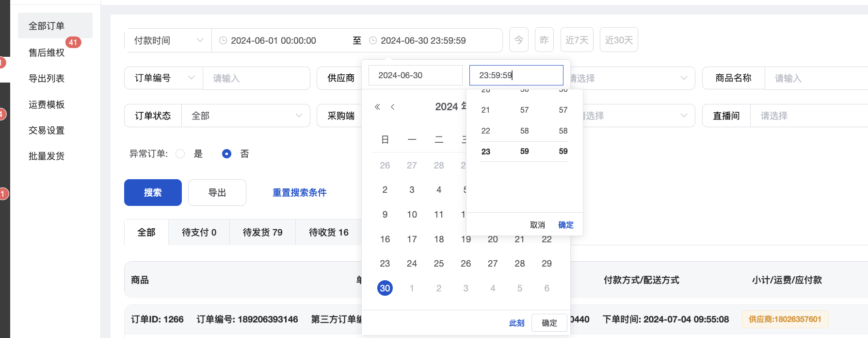Click the 今 (today) quick filter

click(519, 40)
